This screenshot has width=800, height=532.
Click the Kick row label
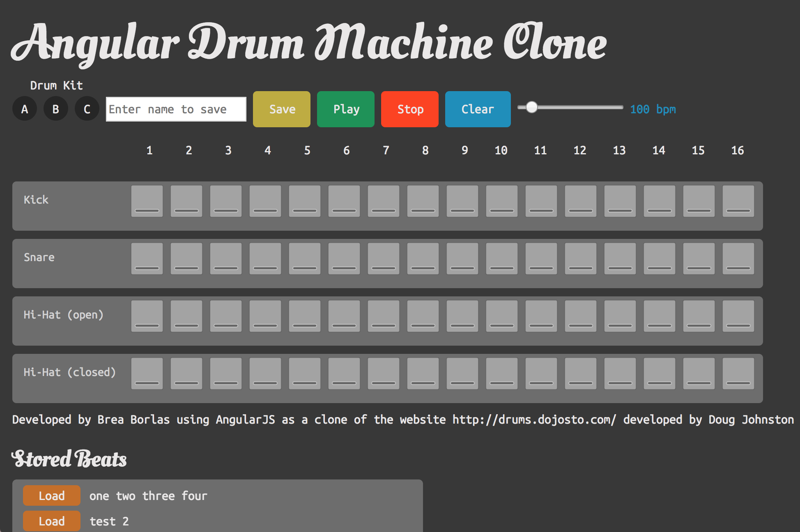36,200
